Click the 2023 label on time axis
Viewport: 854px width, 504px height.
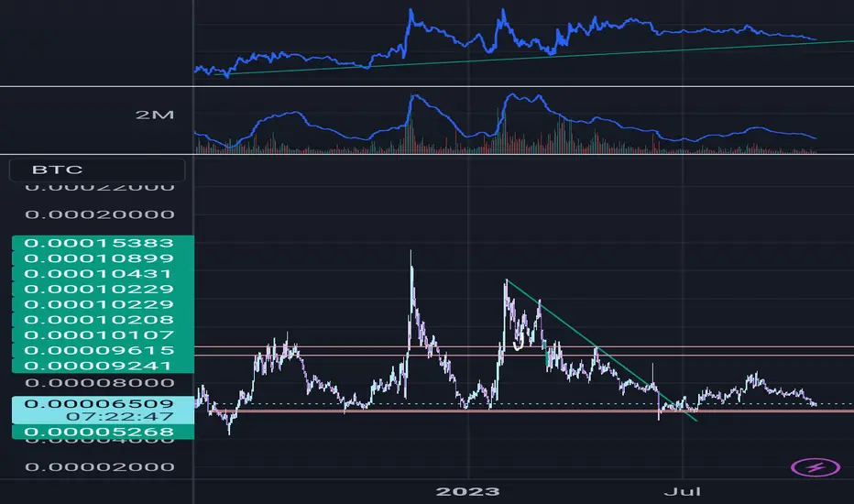tap(468, 491)
